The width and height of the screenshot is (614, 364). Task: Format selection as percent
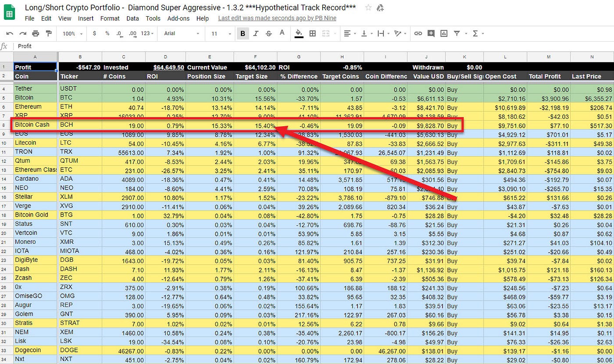point(107,33)
